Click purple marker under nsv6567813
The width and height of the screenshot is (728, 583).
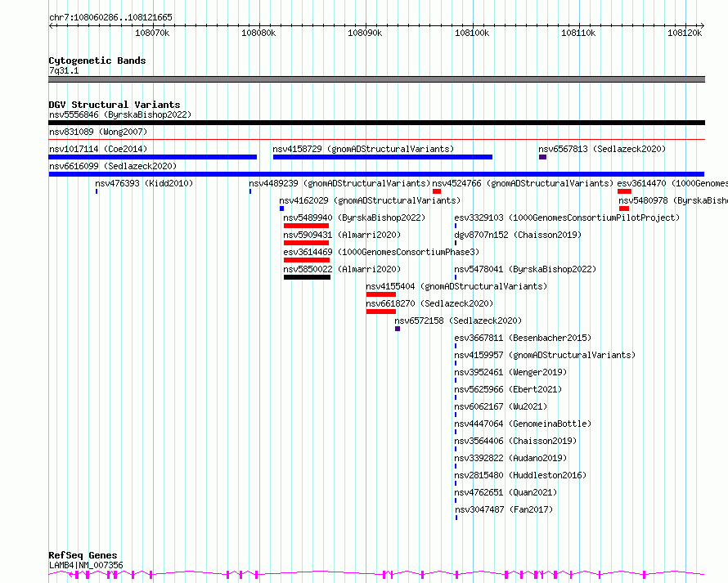[x=542, y=157]
